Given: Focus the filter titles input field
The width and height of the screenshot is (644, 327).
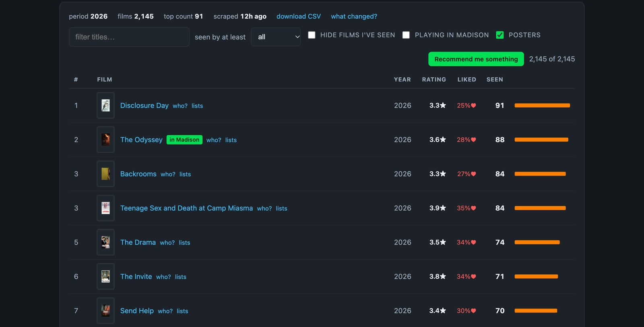Looking at the screenshot, I should (x=129, y=37).
